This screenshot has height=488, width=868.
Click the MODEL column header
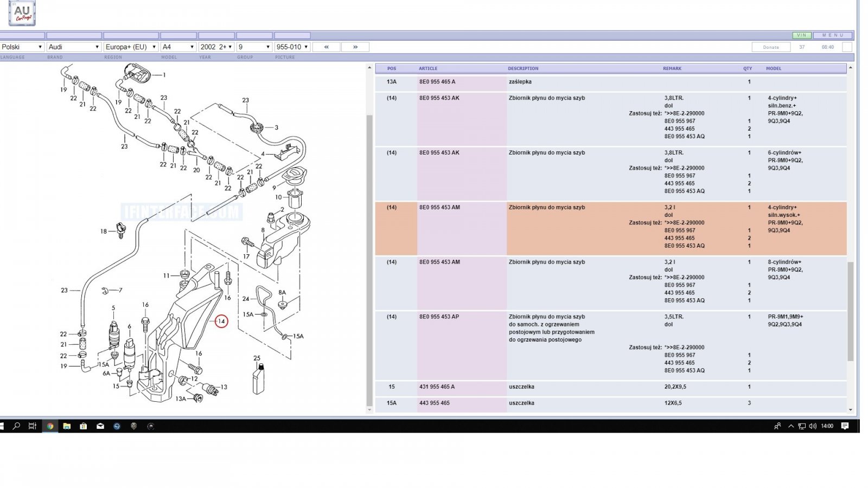pos(774,68)
